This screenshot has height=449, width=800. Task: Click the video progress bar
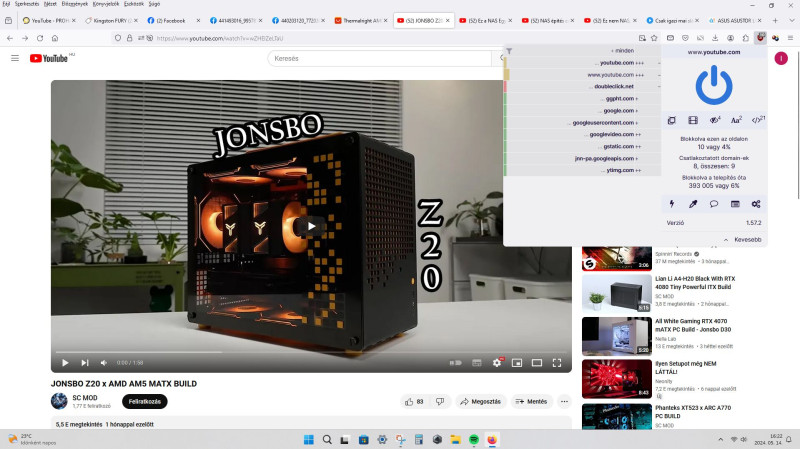coord(311,352)
